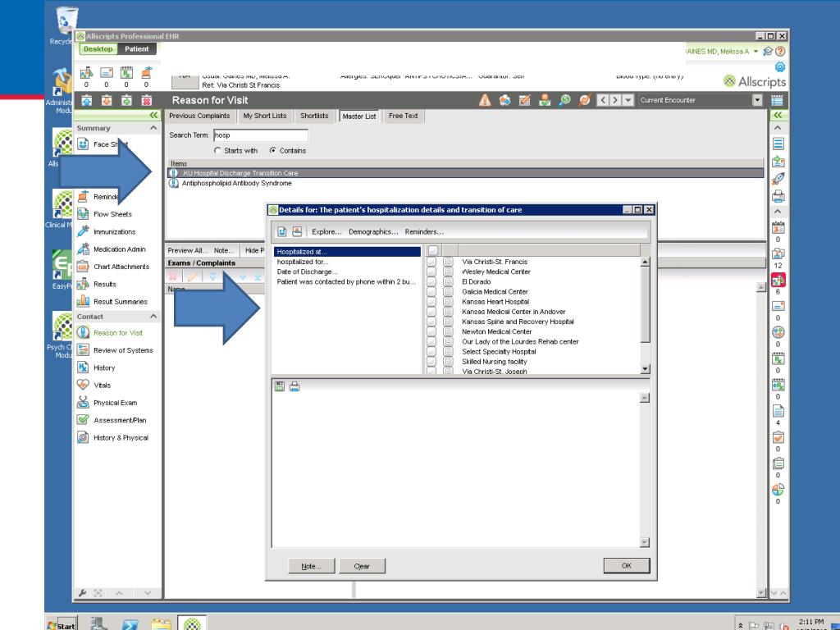Viewport: 840px width, 630px height.
Task: Click the green right-arrow icon left of Reason for Visit
Action: (126, 100)
